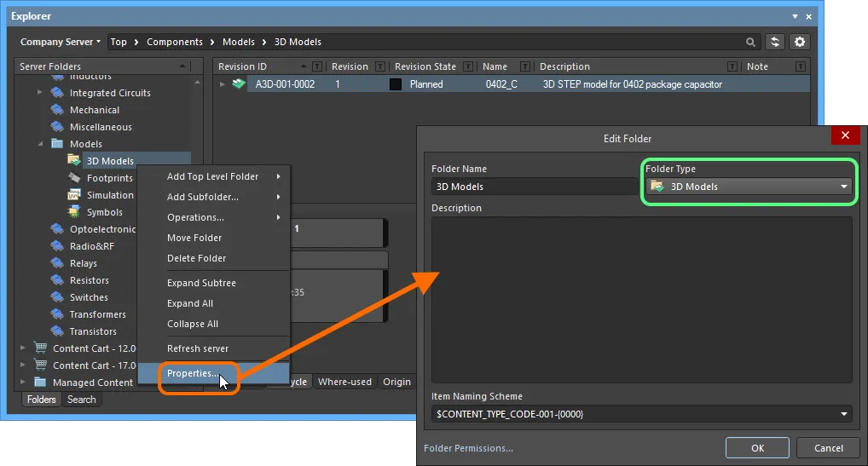
Task: Click the Resistors folder icon
Action: click(x=57, y=280)
